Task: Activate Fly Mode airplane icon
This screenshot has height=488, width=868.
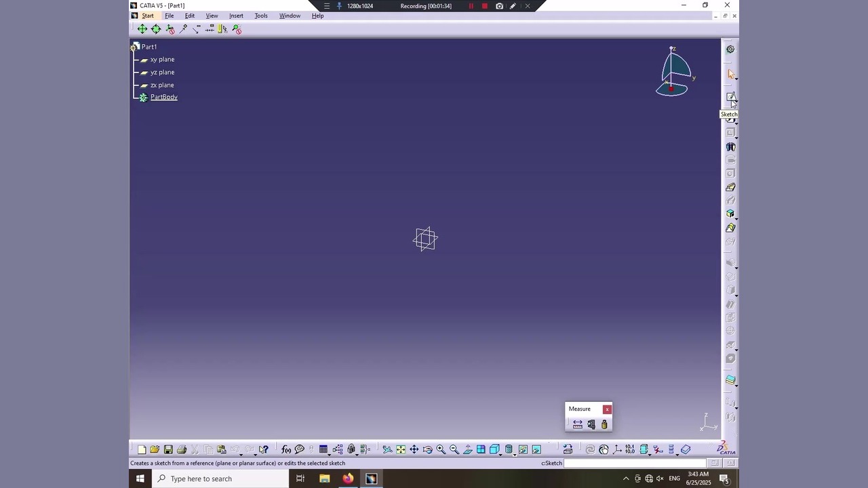Action: pos(387,449)
